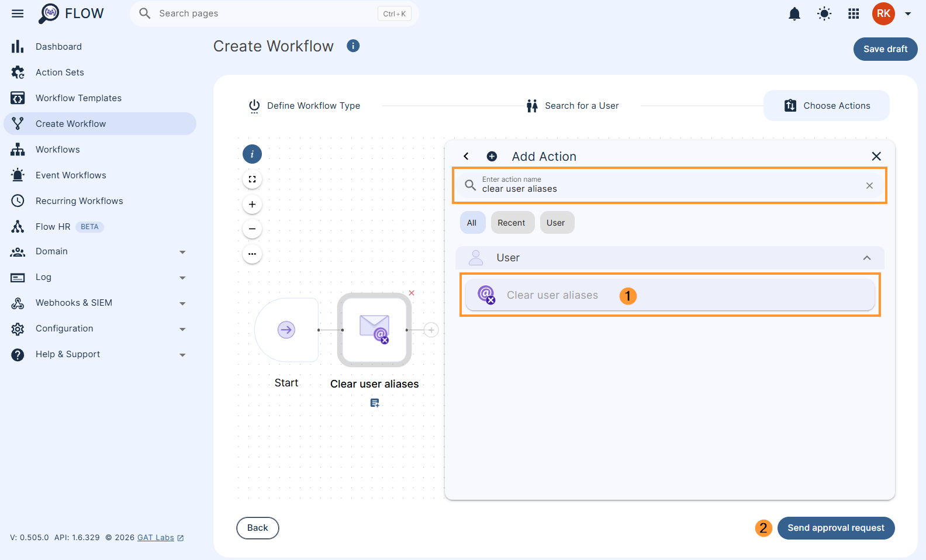Click the Event Workflows alarm icon
The width and height of the screenshot is (926, 560).
pos(18,175)
